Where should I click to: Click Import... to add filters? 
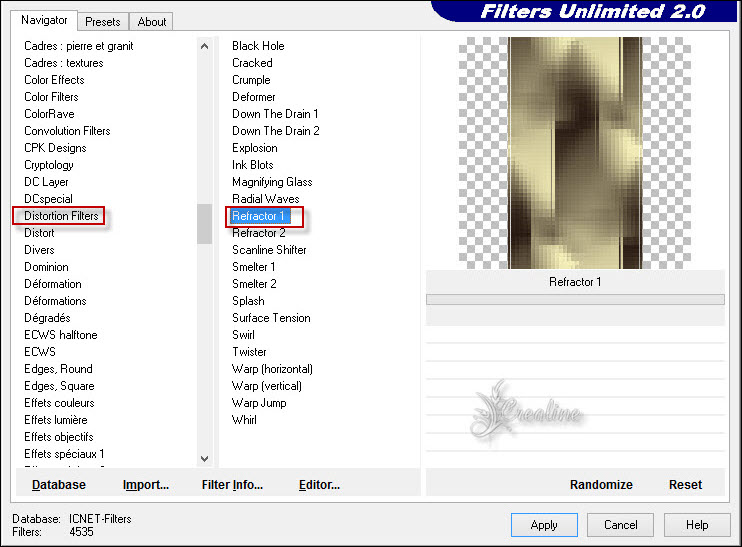click(x=146, y=484)
